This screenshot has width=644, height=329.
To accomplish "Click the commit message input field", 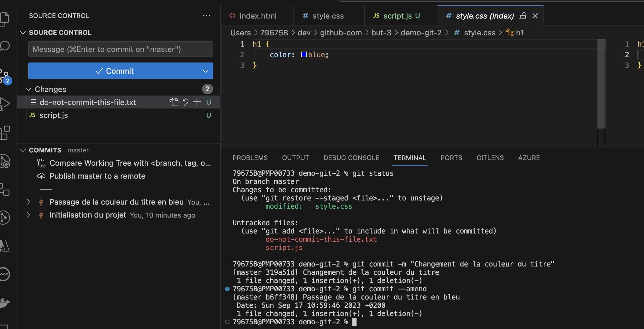I will [120, 49].
